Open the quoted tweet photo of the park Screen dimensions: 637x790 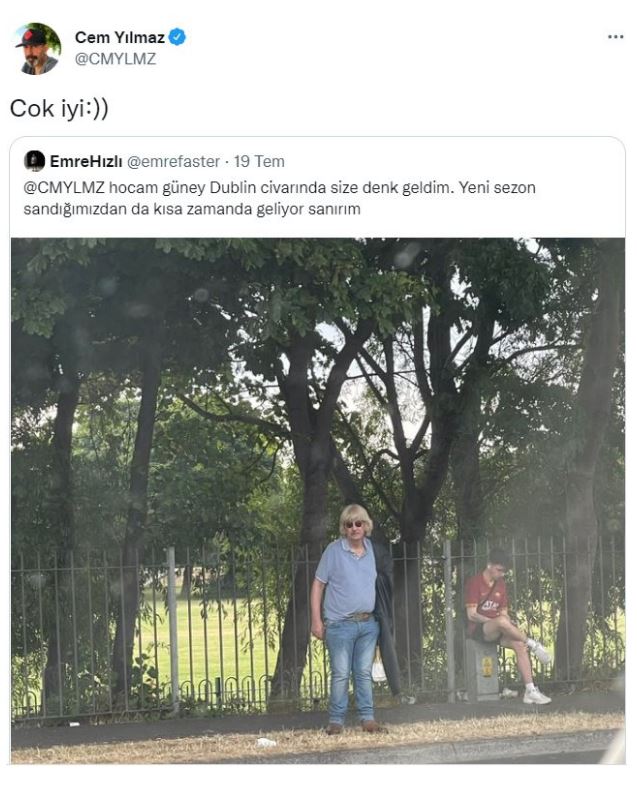(318, 501)
